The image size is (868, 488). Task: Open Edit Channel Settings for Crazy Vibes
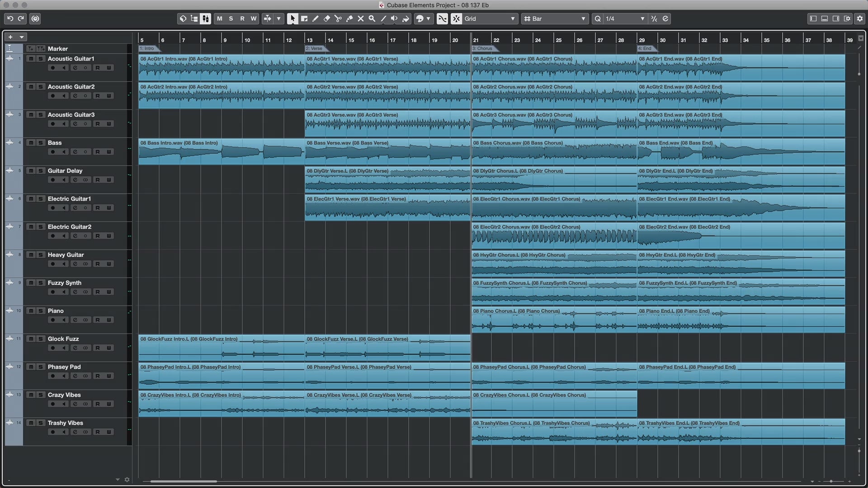coord(75,404)
